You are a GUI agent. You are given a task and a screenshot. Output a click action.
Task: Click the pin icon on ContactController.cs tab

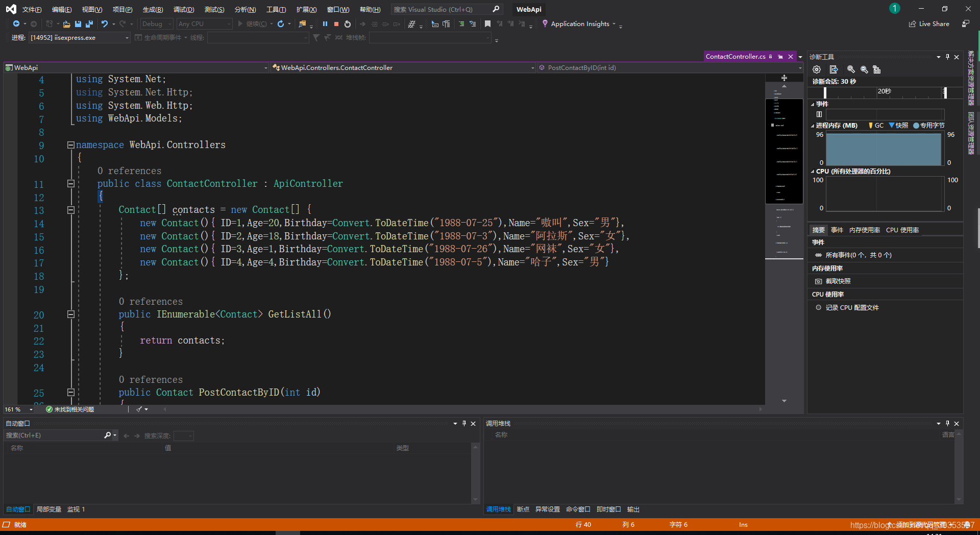click(x=780, y=57)
